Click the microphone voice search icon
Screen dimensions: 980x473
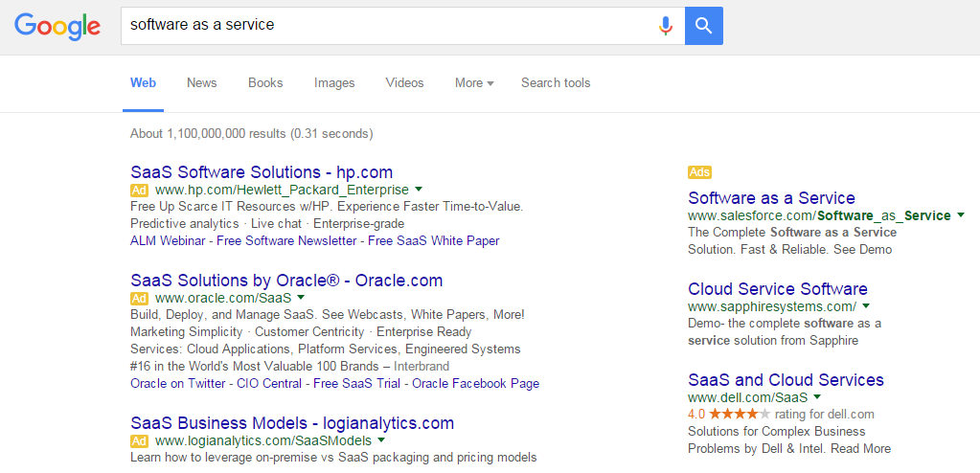[x=666, y=26]
